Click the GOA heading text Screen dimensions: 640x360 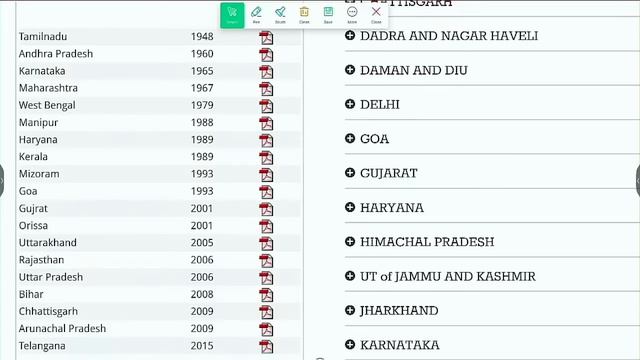tap(374, 139)
